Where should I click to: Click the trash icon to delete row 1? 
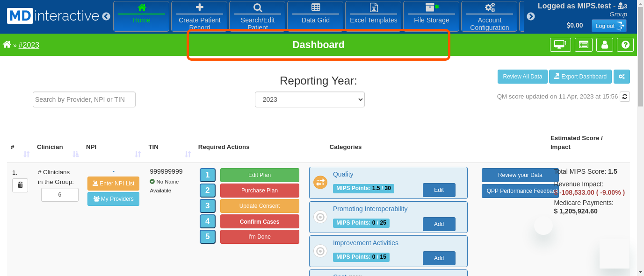[x=20, y=185]
